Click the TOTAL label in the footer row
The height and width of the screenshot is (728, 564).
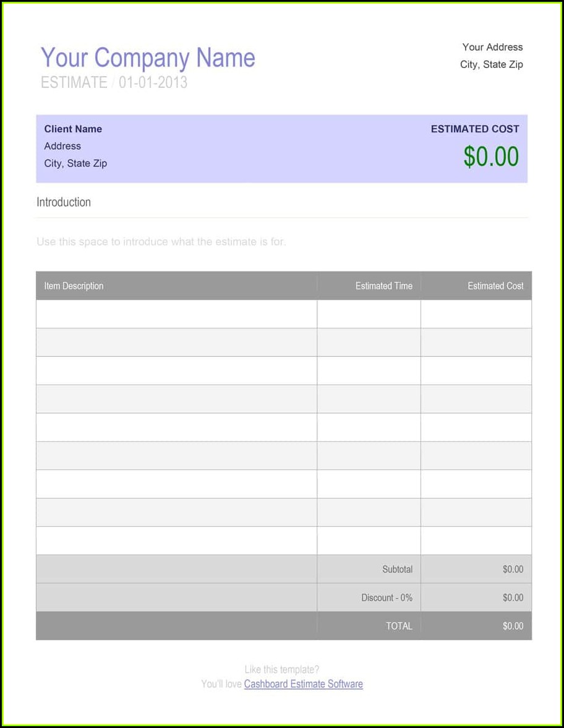coord(399,627)
